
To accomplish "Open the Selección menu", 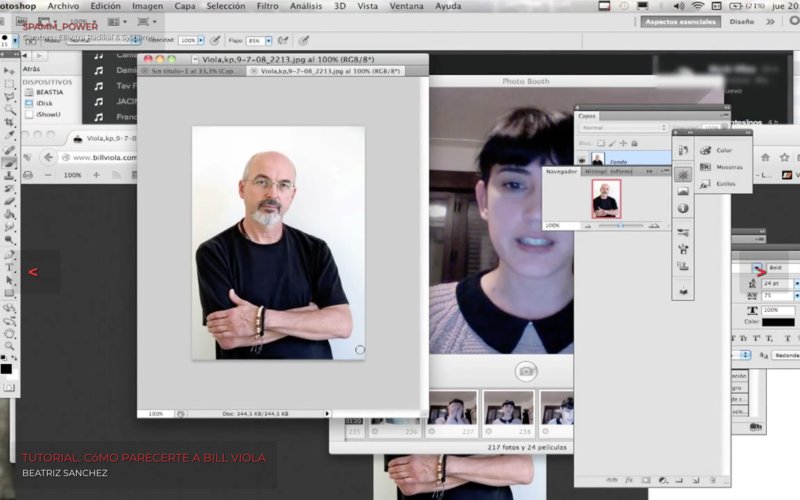I will 226,6.
